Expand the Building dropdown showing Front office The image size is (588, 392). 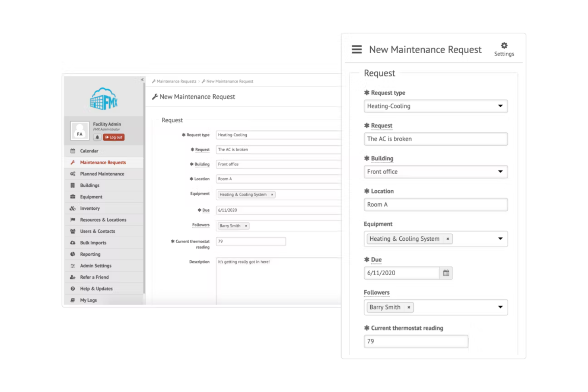(x=500, y=172)
